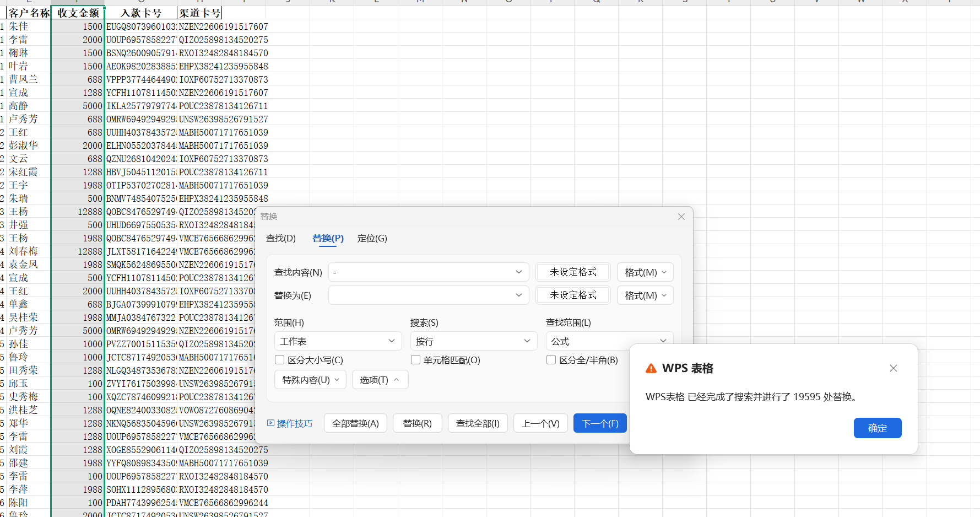Screen dimensions: 980x517
Task: Dismiss the WPS 表格 message with X
Action: (x=894, y=368)
